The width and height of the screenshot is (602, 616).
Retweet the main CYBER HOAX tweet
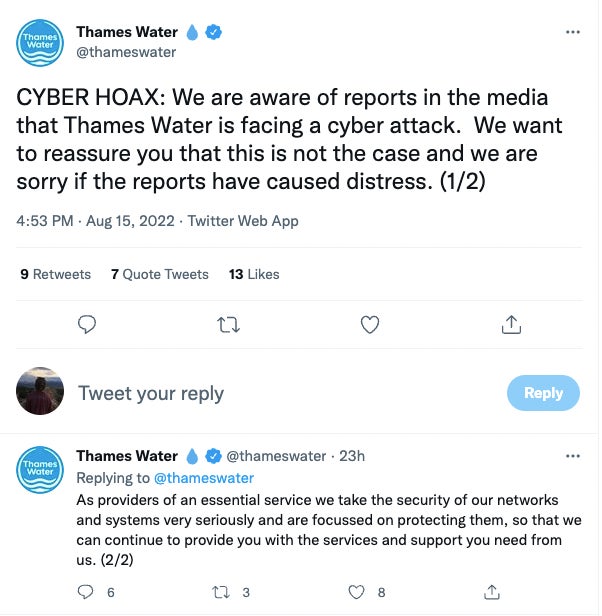[x=229, y=324]
